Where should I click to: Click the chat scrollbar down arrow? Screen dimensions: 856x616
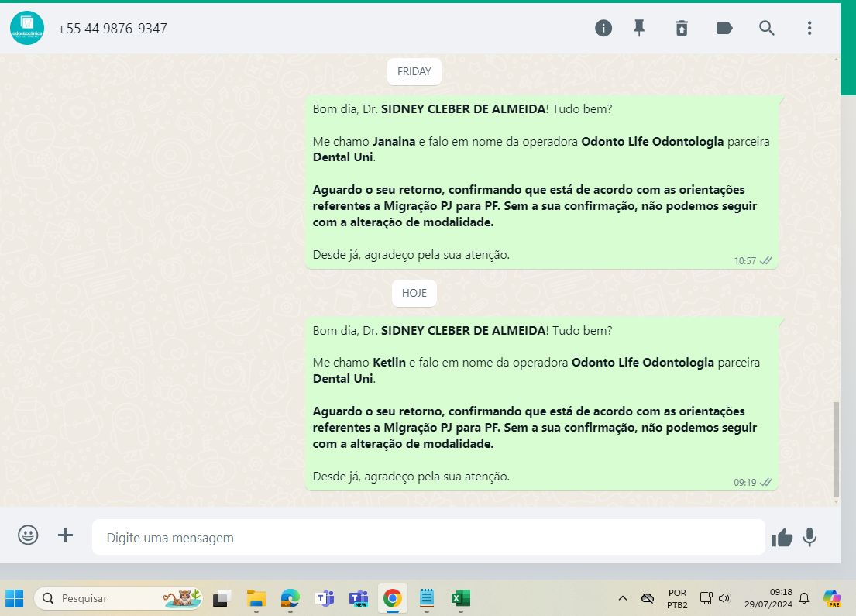tap(836, 501)
